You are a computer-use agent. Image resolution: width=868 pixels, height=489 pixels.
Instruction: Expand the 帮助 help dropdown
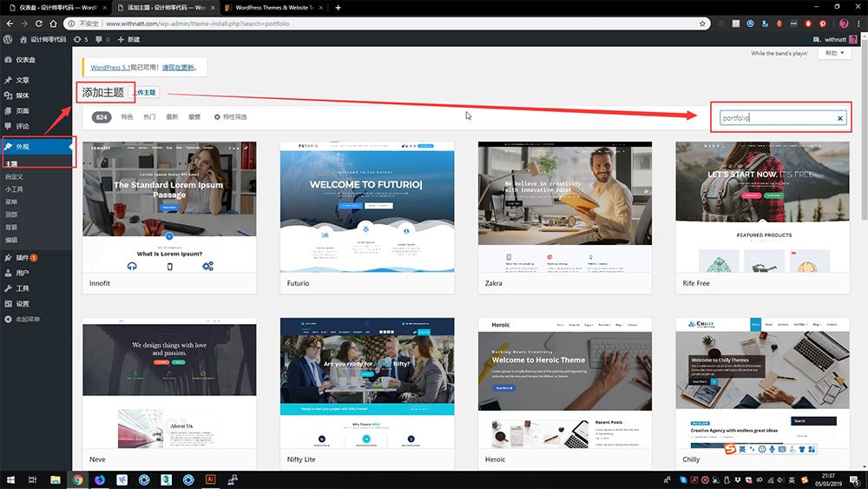pos(834,53)
